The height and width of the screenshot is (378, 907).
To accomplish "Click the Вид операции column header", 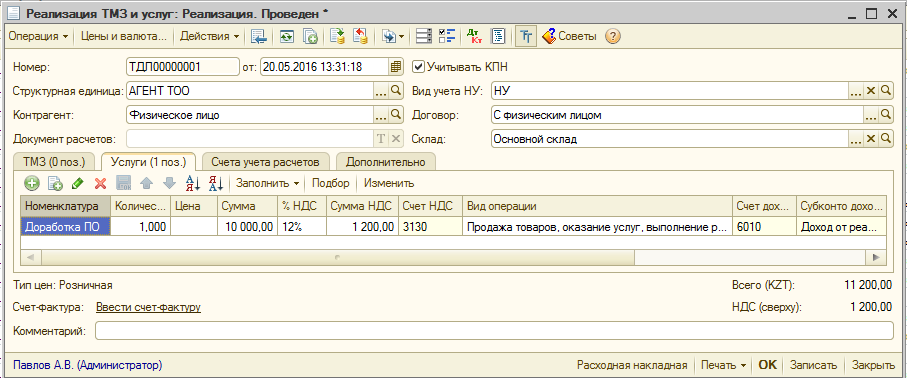I will pos(597,206).
